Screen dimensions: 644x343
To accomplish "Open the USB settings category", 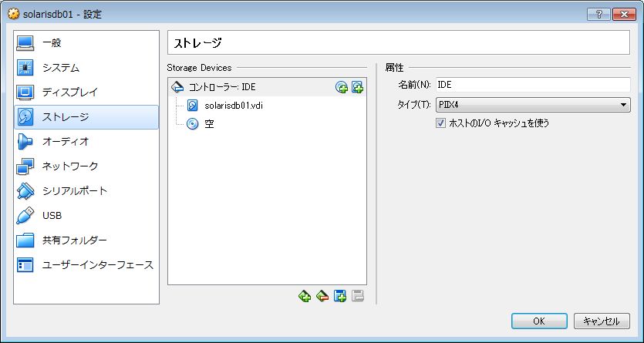I will (86, 215).
